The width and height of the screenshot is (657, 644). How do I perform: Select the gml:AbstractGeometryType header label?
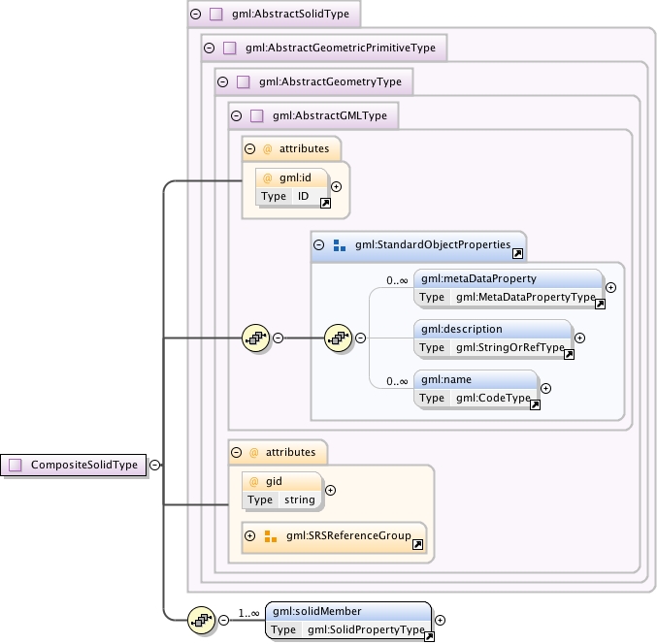point(330,81)
